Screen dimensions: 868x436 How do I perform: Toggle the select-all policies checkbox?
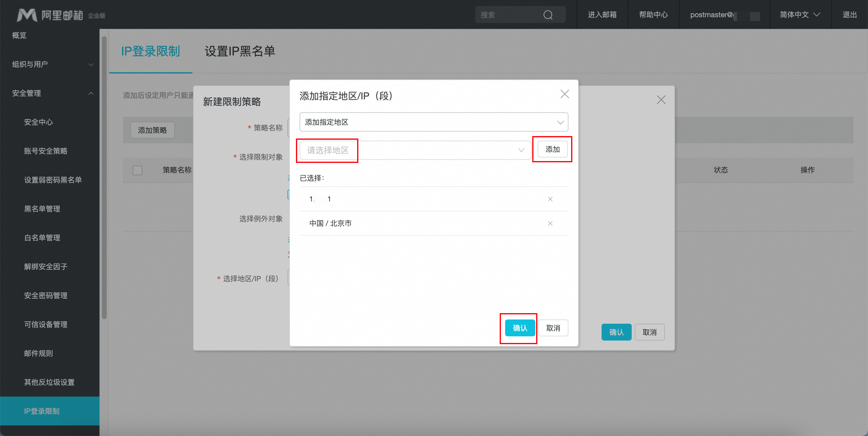pyautogui.click(x=137, y=170)
